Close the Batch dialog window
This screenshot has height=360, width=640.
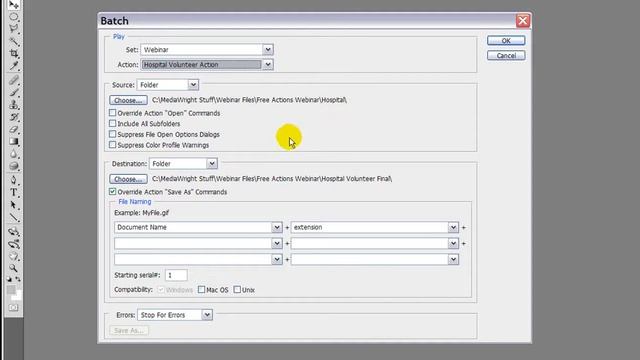(523, 20)
